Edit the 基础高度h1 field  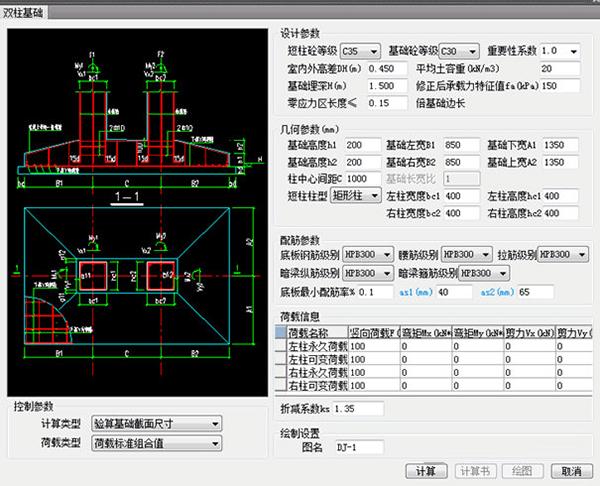coord(363,145)
